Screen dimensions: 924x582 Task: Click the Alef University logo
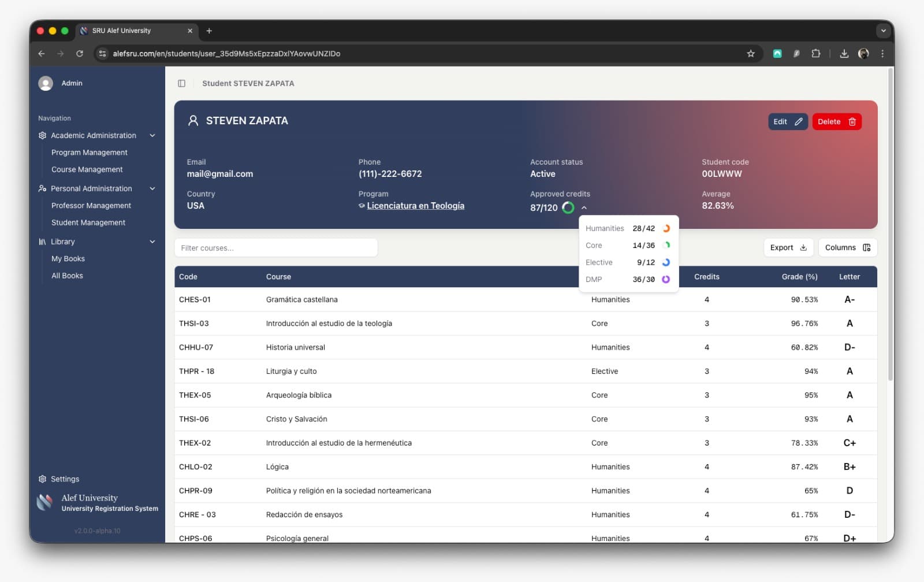click(44, 502)
